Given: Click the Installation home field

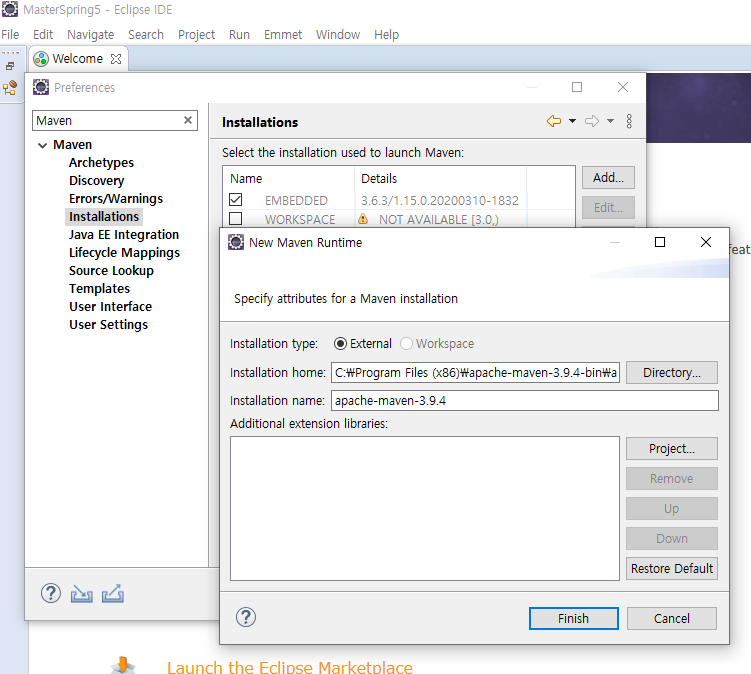Looking at the screenshot, I should [x=475, y=372].
